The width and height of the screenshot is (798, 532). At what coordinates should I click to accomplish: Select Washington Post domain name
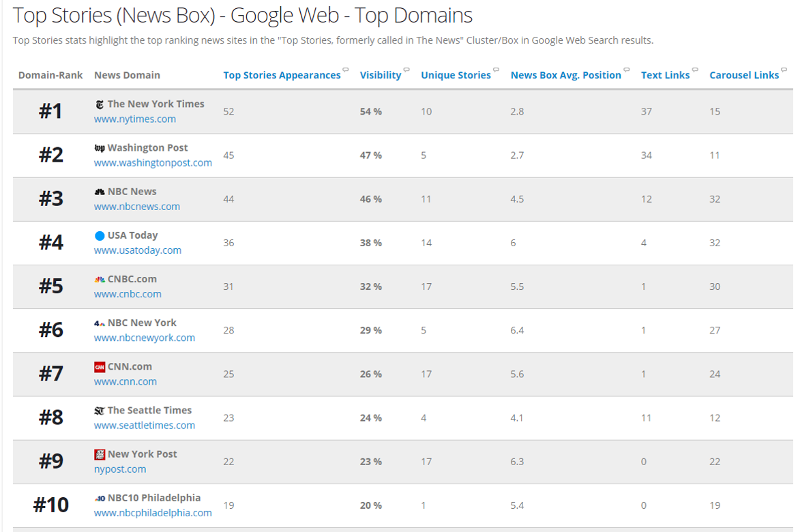pos(147,147)
